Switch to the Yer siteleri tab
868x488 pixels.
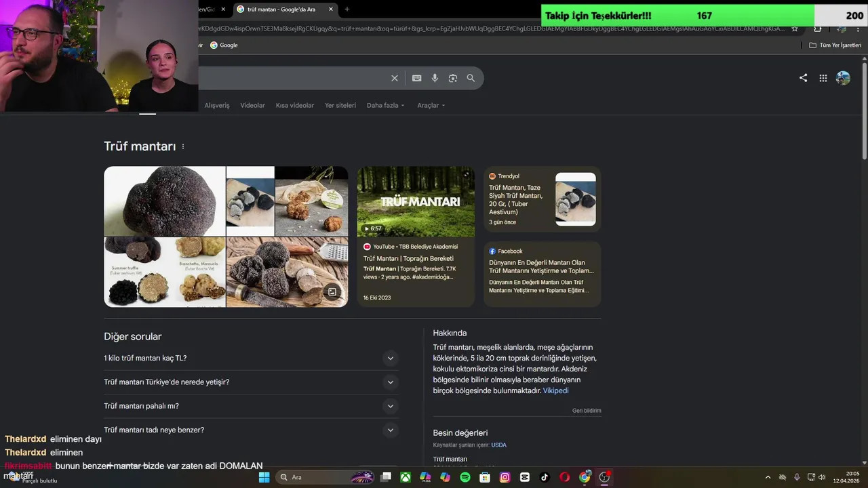pos(340,105)
